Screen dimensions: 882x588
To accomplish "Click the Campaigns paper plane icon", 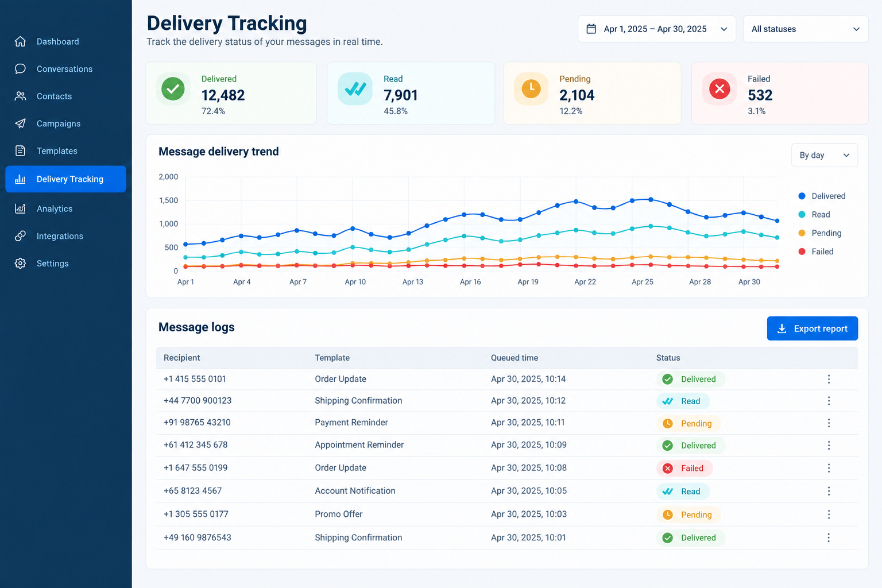I will click(20, 123).
